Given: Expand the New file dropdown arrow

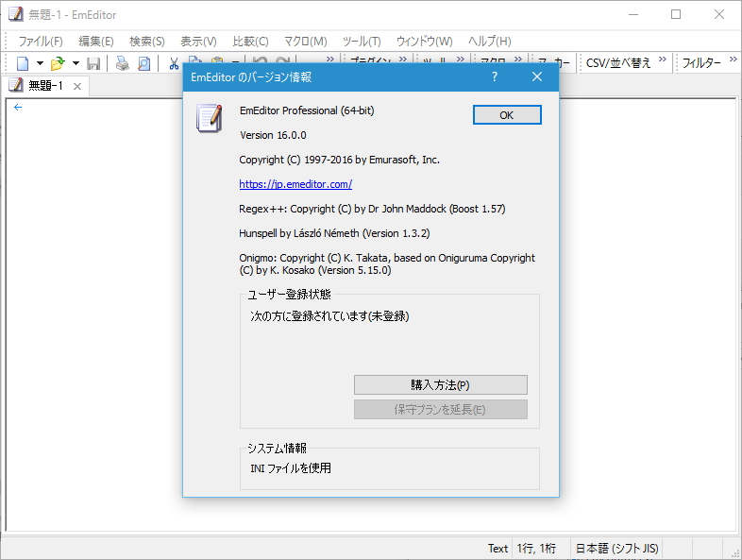Looking at the screenshot, I should [40, 63].
